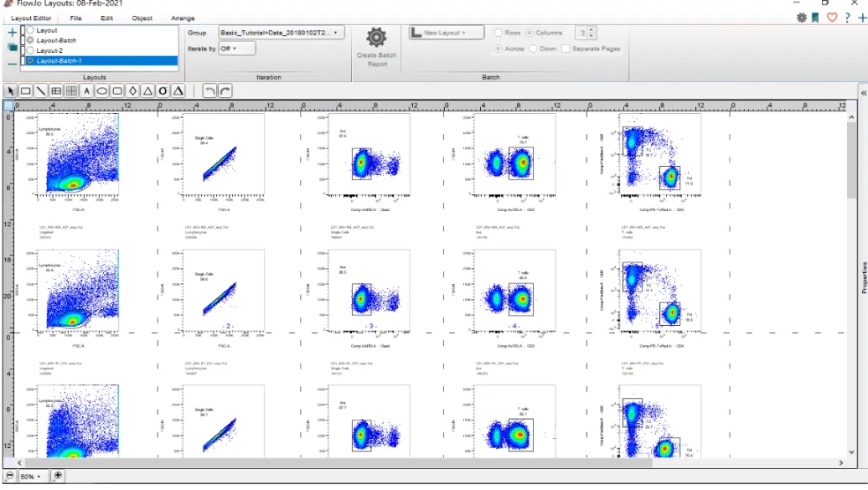Select the diamond shape tool
Screen dimensions: 868x490
pyautogui.click(x=132, y=90)
